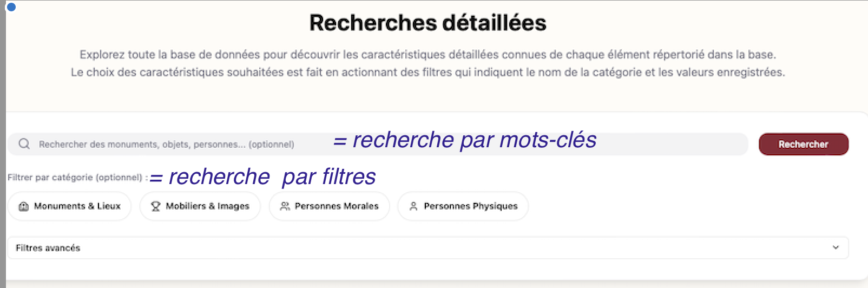This screenshot has height=288, width=868.
Task: Activate the Personnes Physiques filter chip
Action: [x=464, y=206]
